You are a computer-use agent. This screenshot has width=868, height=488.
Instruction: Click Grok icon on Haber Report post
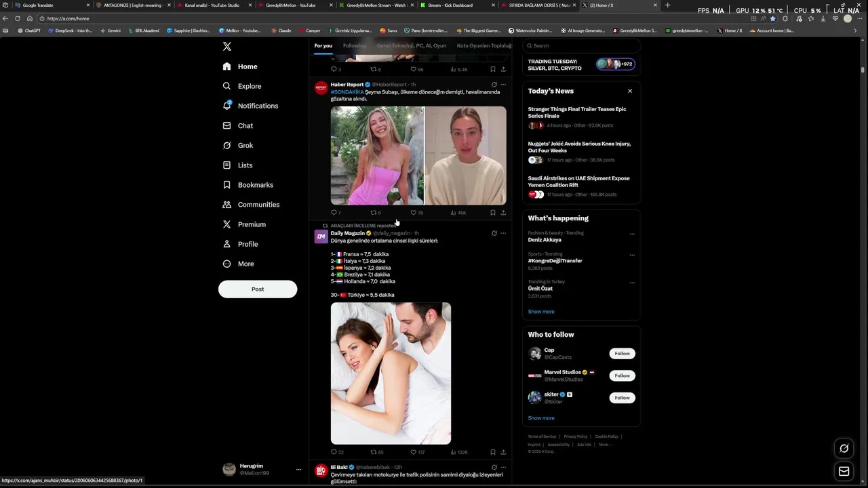coord(494,85)
